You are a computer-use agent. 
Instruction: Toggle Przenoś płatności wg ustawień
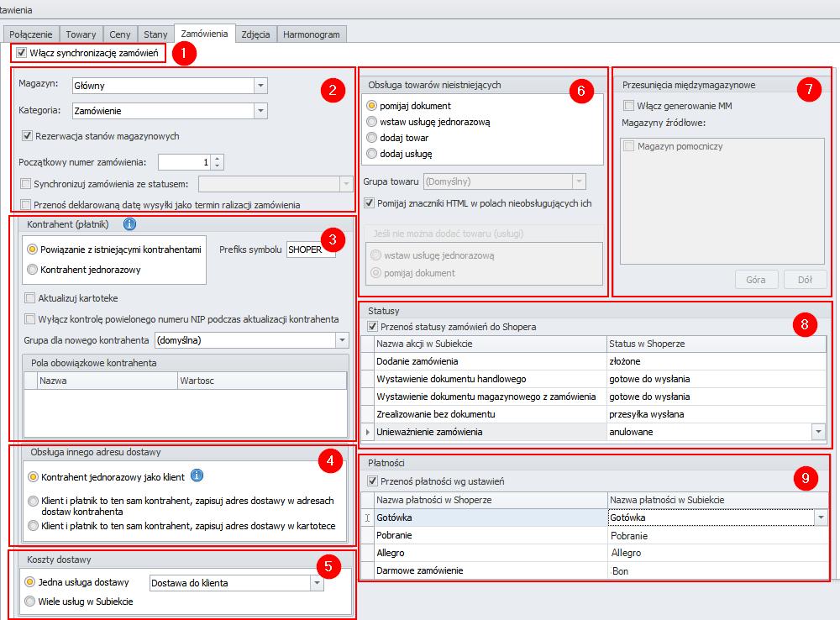[372, 481]
